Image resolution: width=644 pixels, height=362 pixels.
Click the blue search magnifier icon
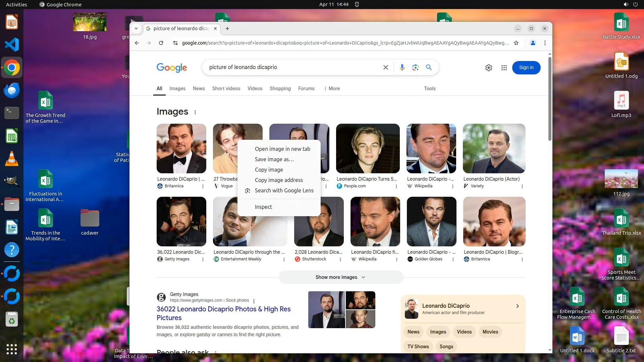coord(429,67)
